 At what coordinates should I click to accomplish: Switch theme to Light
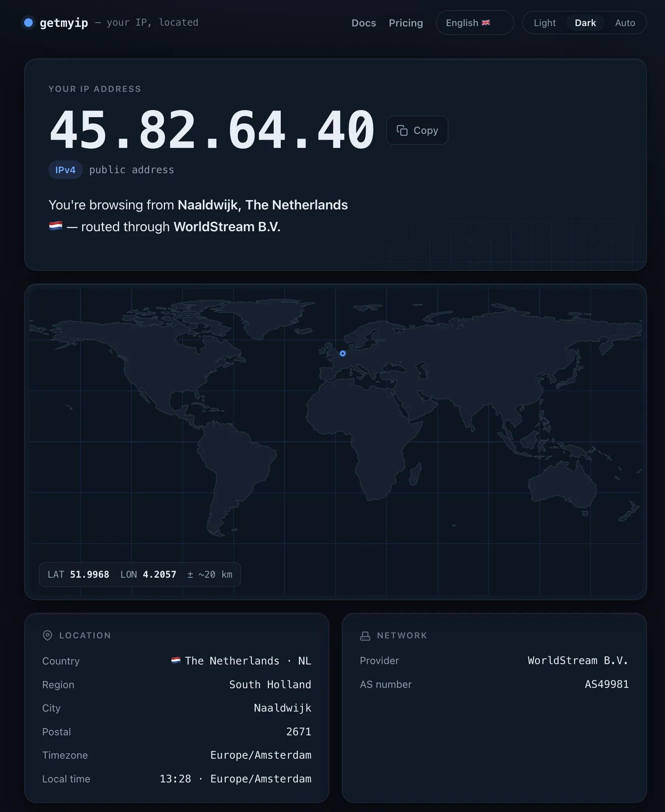pyautogui.click(x=545, y=23)
